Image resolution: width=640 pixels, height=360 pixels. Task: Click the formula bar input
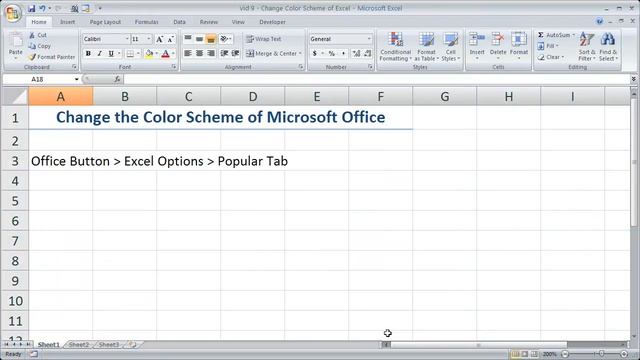coord(376,79)
